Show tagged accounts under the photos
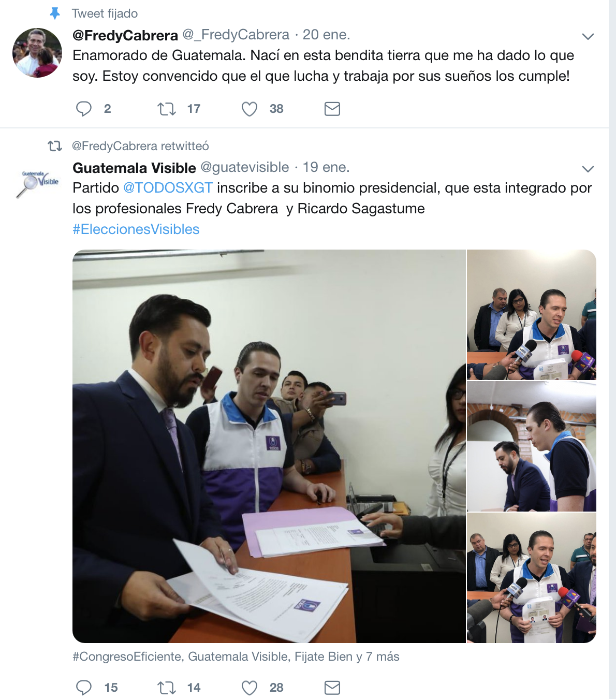Viewport: 616px width, 699px height. (236, 657)
